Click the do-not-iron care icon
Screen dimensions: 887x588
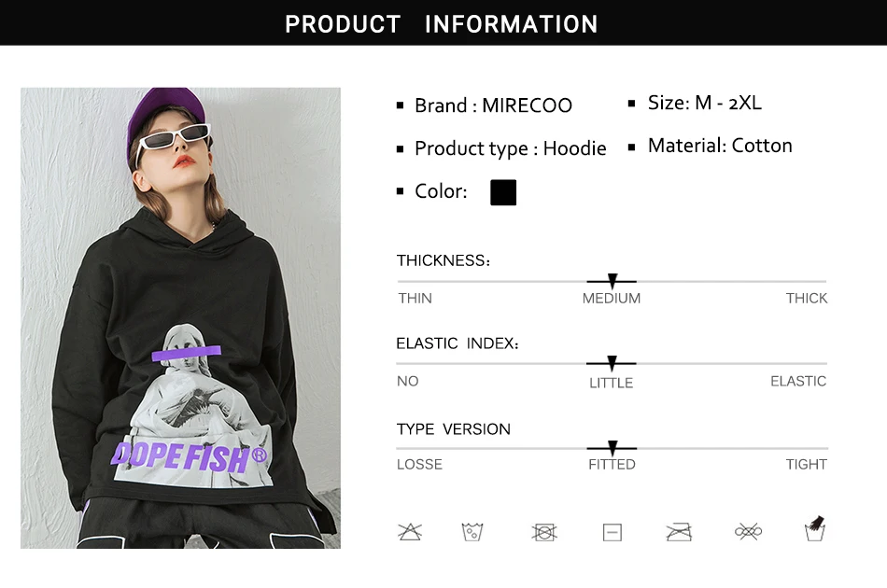[x=679, y=532]
